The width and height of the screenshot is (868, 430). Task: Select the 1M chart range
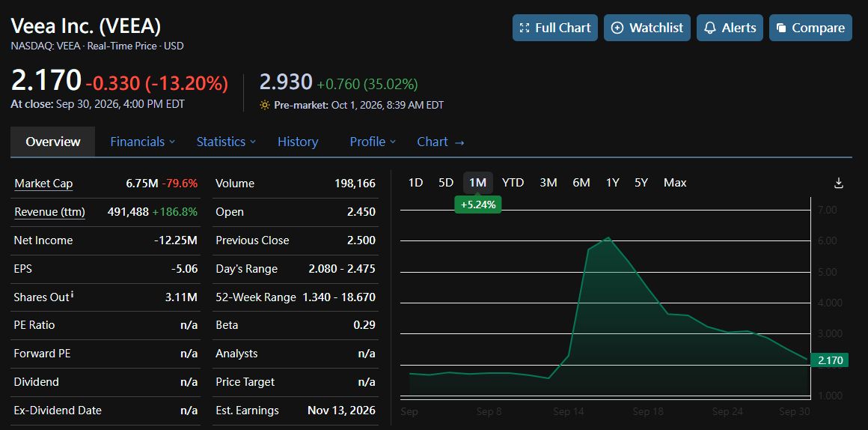477,182
